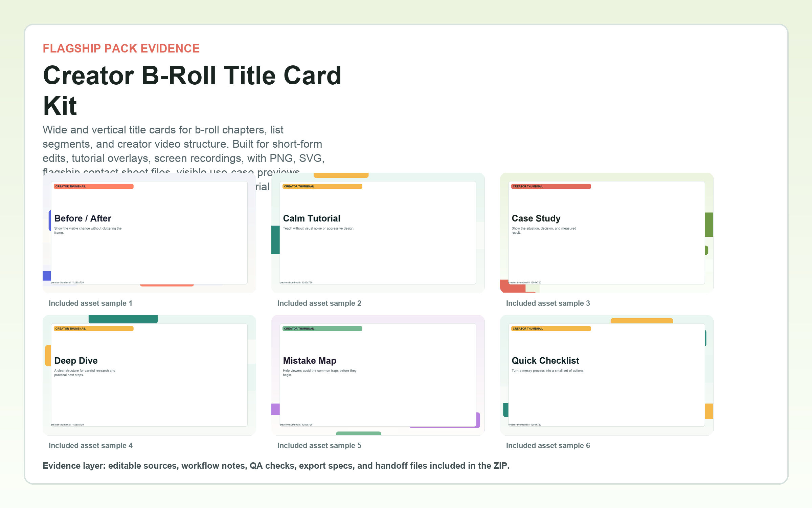Click the Included asset sample 3 caption
Viewport: 812px width, 508px height.
548,303
